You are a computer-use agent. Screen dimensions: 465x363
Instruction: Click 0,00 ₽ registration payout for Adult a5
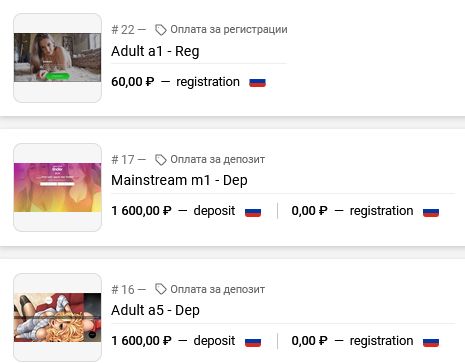pos(352,341)
